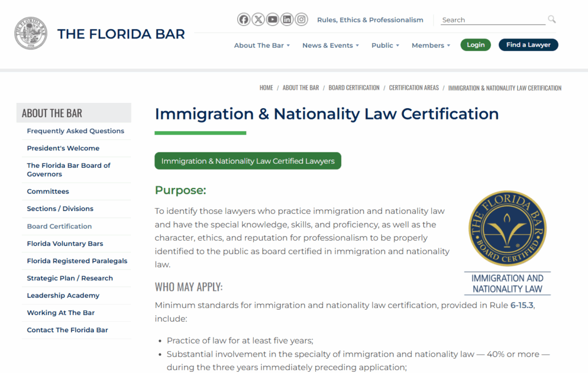Expand the Public dropdown menu
588x373 pixels.
385,45
